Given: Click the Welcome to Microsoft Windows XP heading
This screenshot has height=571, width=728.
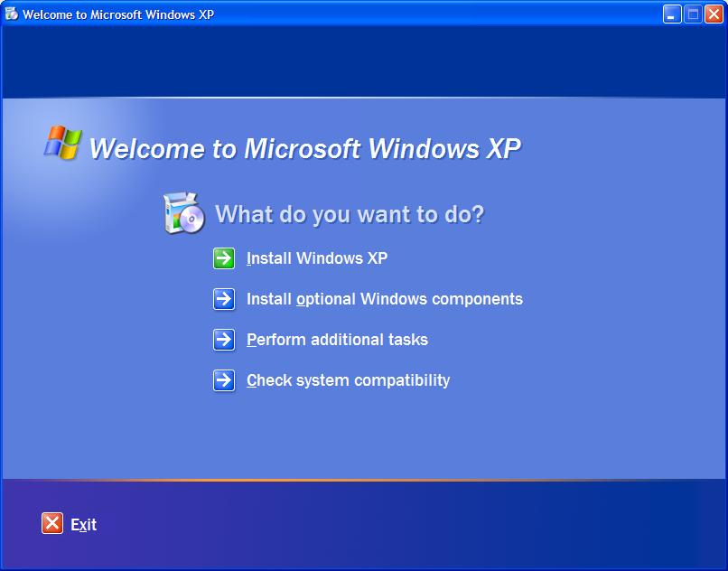Looking at the screenshot, I should pos(305,148).
